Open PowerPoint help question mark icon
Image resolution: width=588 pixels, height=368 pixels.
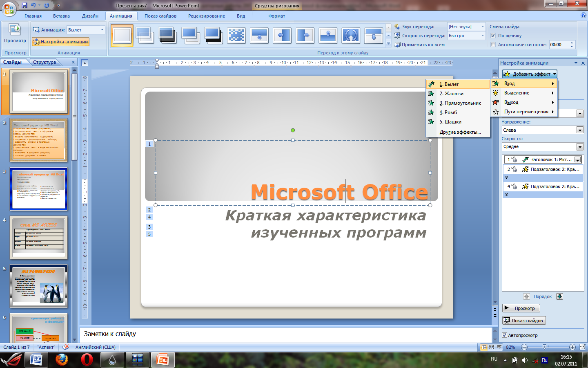[583, 16]
